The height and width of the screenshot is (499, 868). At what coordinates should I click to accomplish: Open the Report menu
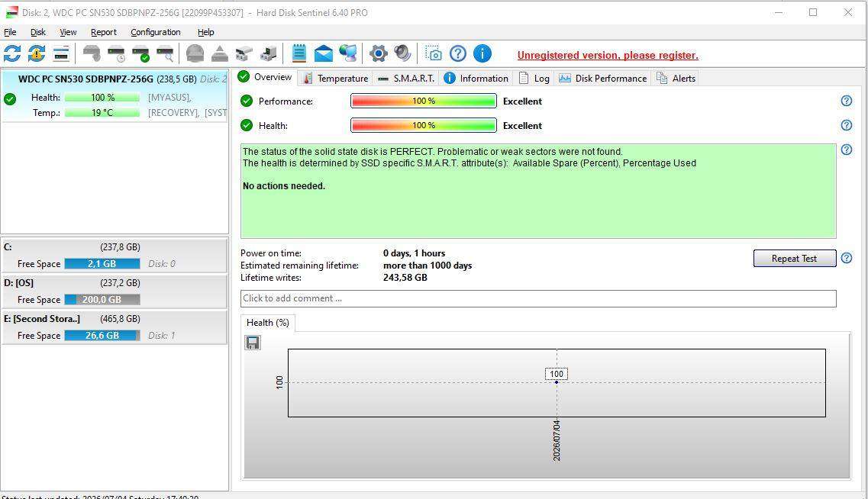104,32
